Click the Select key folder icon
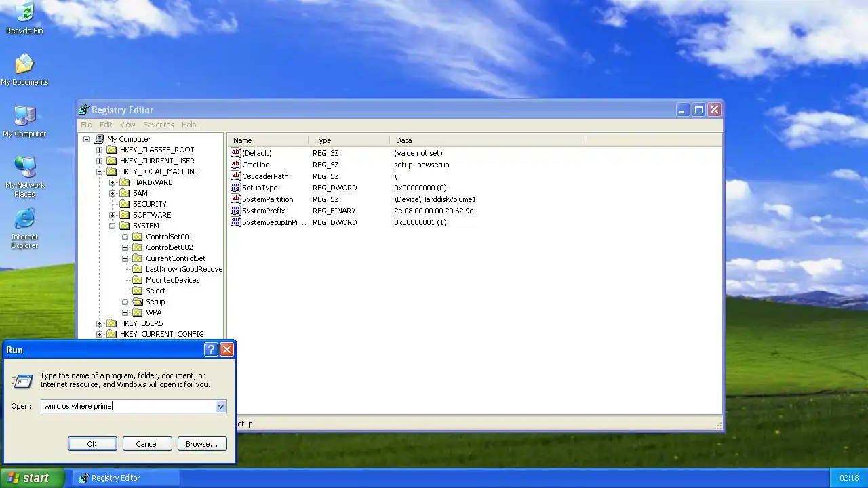The width and height of the screenshot is (868, 488). pyautogui.click(x=138, y=291)
